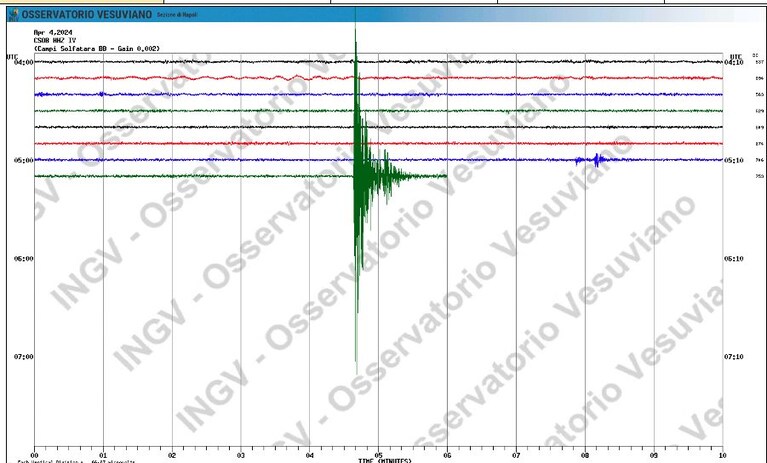
Task: Click the 05:10 time label on right axis
Action: coord(734,160)
